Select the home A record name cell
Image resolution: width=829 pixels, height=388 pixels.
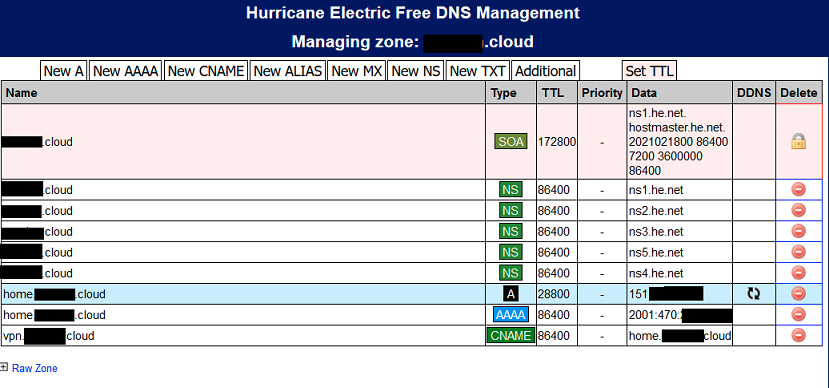click(243, 294)
